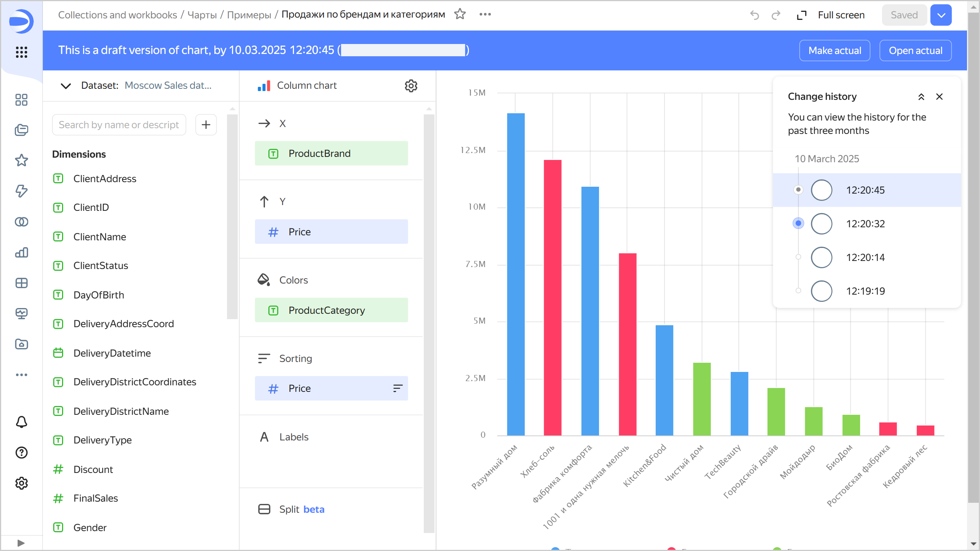Open chart settings gear icon

coord(411,86)
